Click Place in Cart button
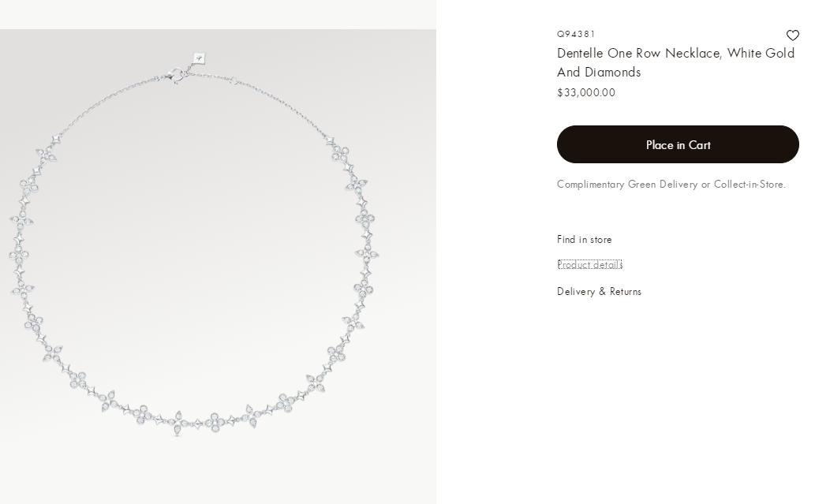 click(x=678, y=144)
